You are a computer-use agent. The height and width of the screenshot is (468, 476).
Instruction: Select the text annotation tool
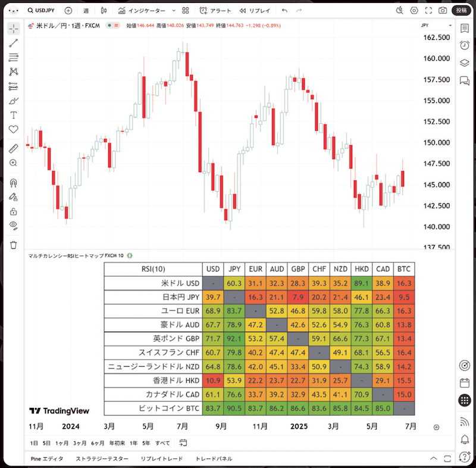[x=14, y=115]
